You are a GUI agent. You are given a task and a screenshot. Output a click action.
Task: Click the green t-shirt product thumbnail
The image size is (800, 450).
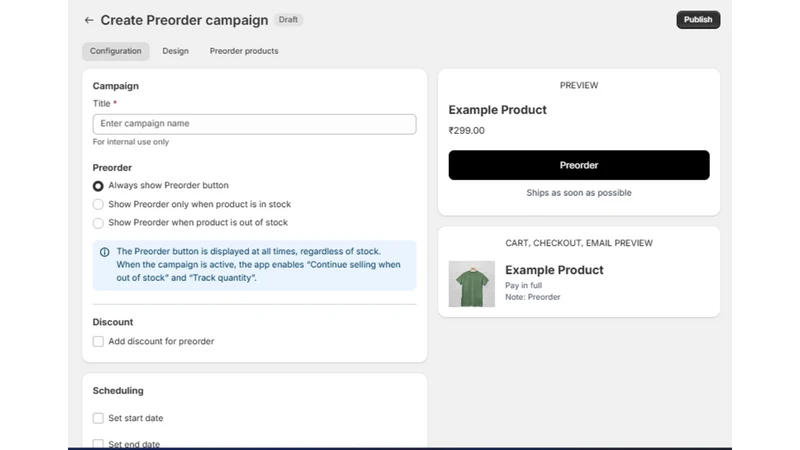tap(471, 284)
